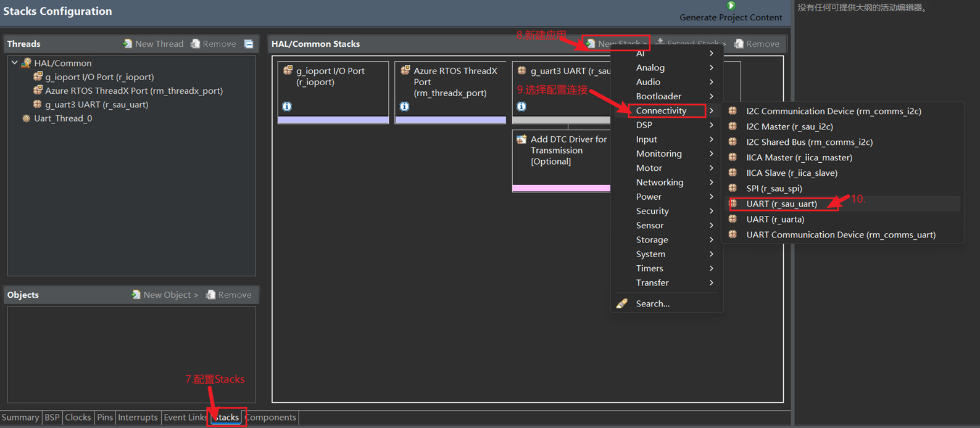This screenshot has height=428, width=980.
Task: Expand the Timers submenu arrow
Action: tap(711, 268)
